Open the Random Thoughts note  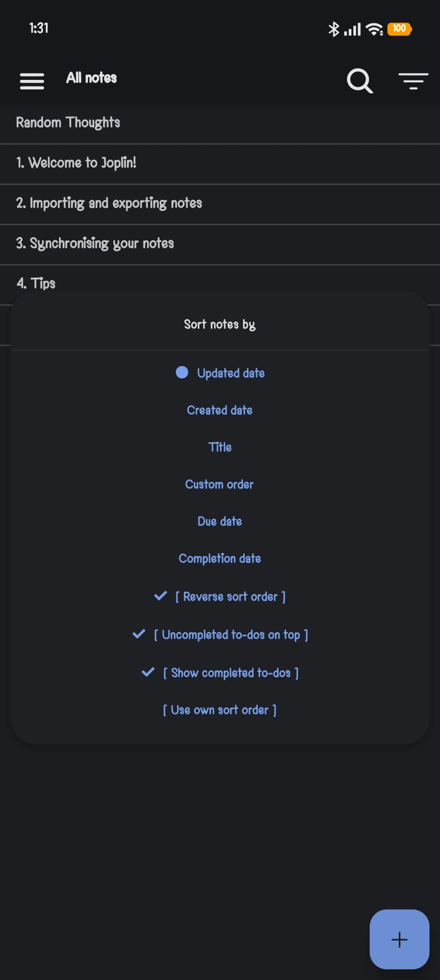(220, 123)
